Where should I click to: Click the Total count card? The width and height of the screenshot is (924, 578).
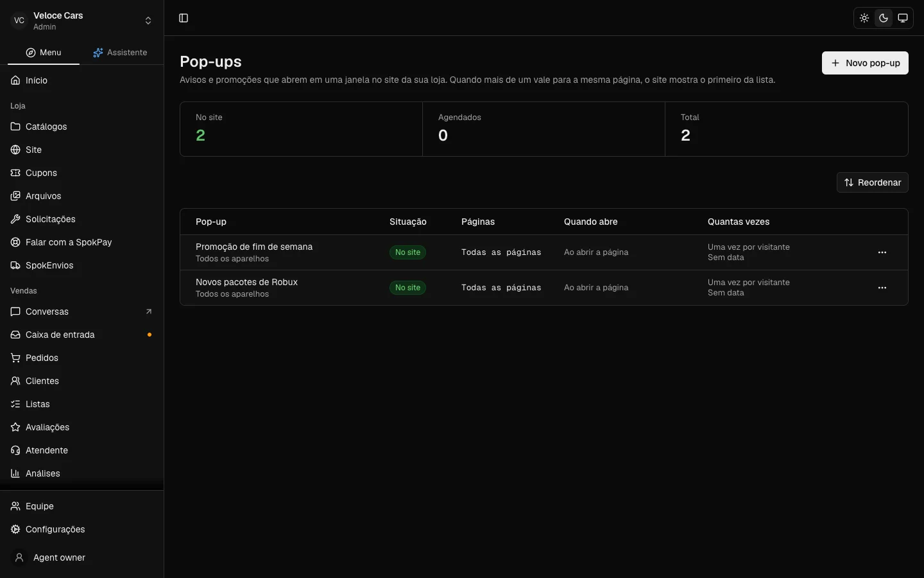click(x=787, y=129)
